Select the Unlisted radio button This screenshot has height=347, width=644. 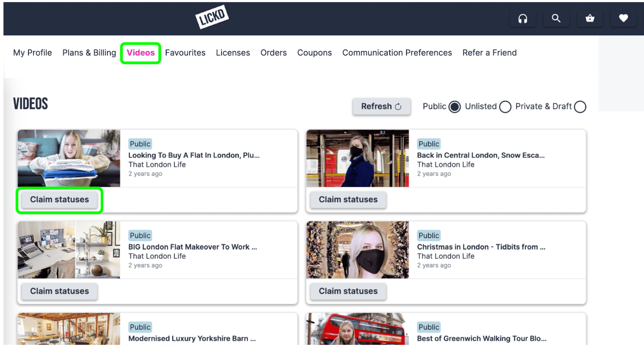pos(505,107)
